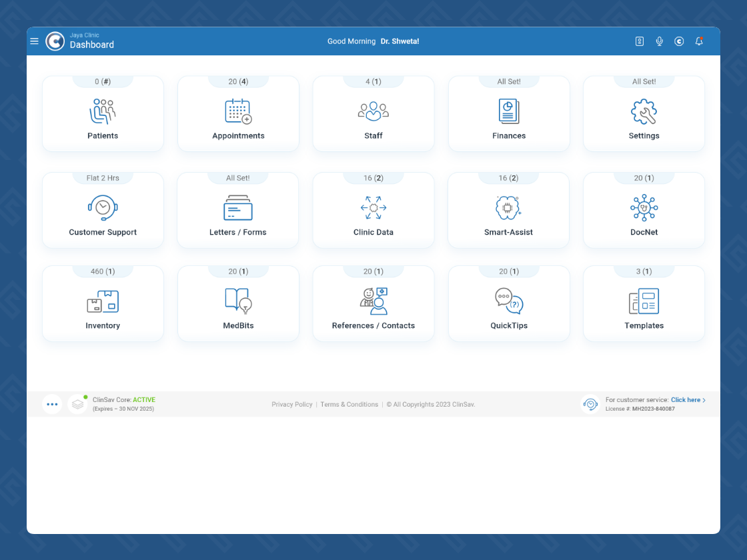Screen dimensions: 747x560
Task: Click the 'Dashboard' title in the header
Action: pyautogui.click(x=92, y=45)
